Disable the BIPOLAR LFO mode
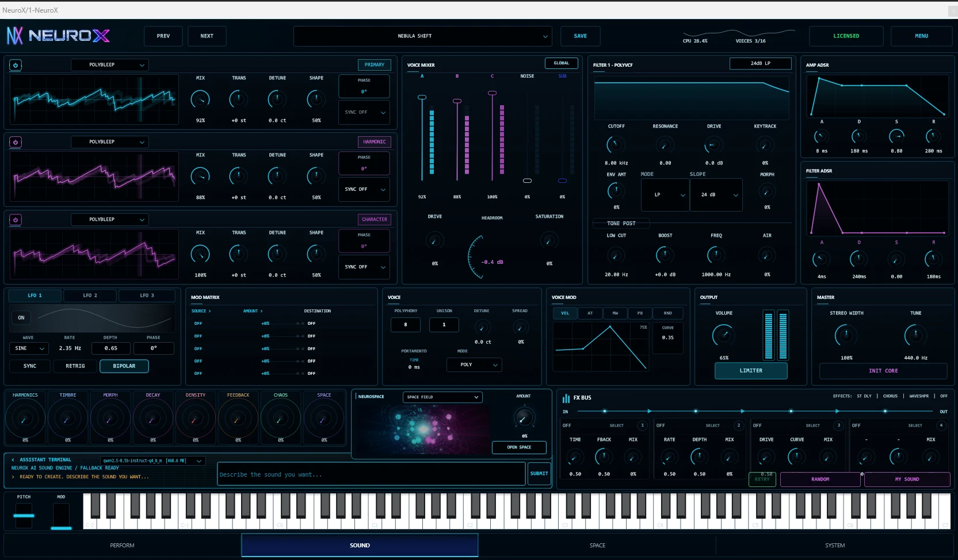This screenshot has width=958, height=560. click(x=124, y=366)
